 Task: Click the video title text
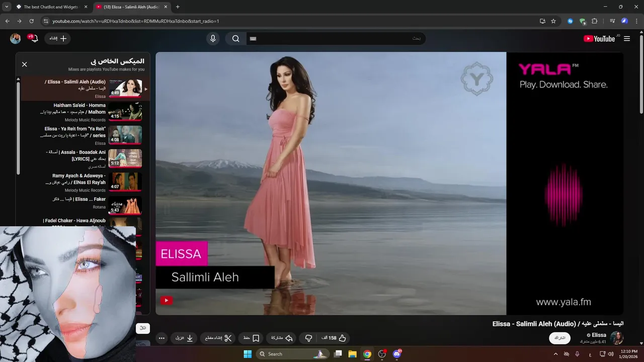coord(558,324)
